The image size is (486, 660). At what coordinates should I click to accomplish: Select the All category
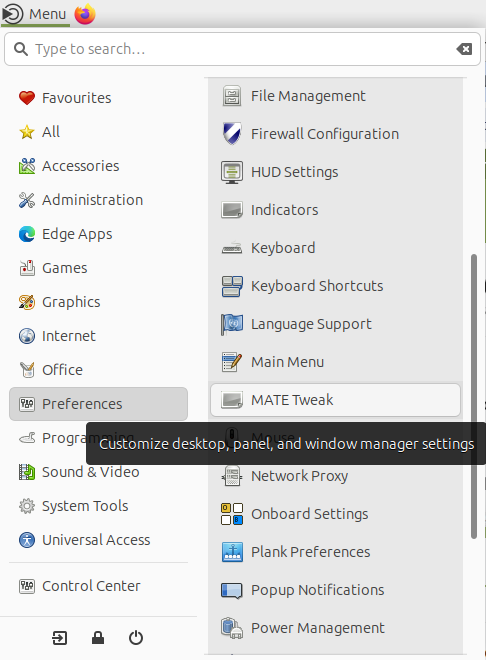(x=98, y=132)
